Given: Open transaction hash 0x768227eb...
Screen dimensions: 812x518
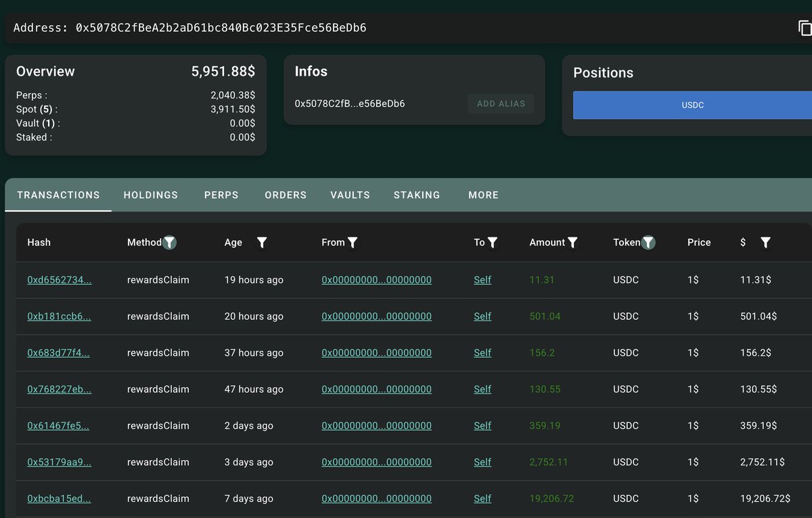Looking at the screenshot, I should (60, 390).
